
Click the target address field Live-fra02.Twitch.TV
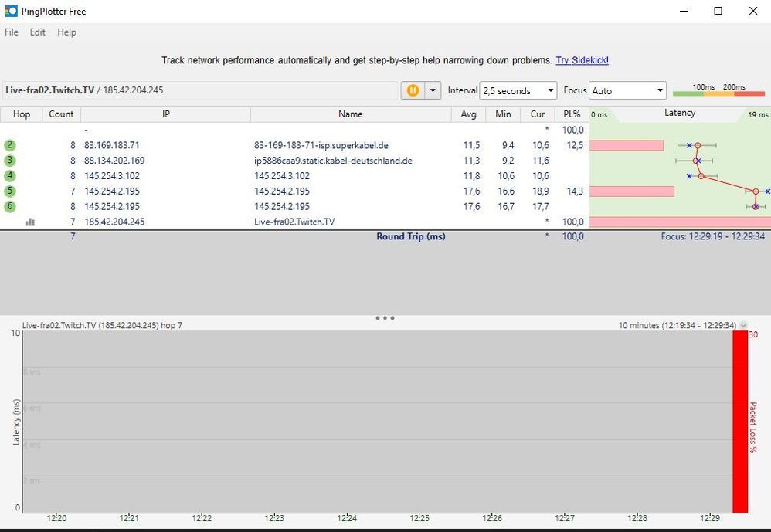(199, 90)
